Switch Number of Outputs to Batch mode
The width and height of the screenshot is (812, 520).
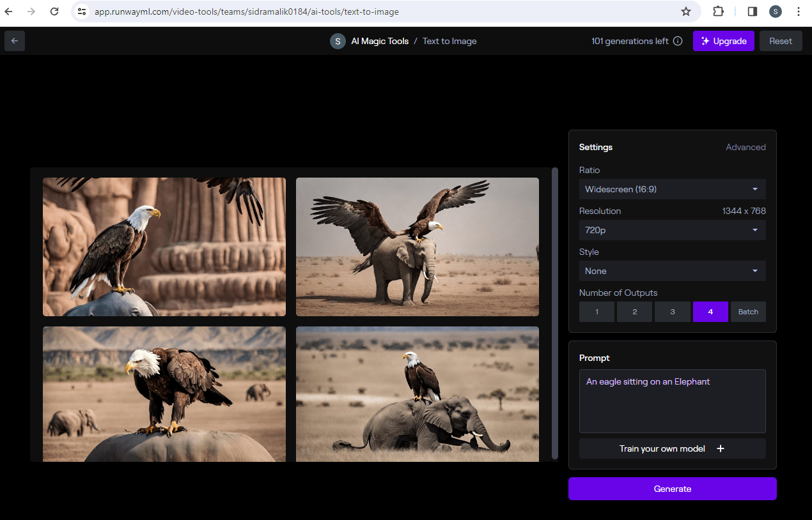coord(747,312)
